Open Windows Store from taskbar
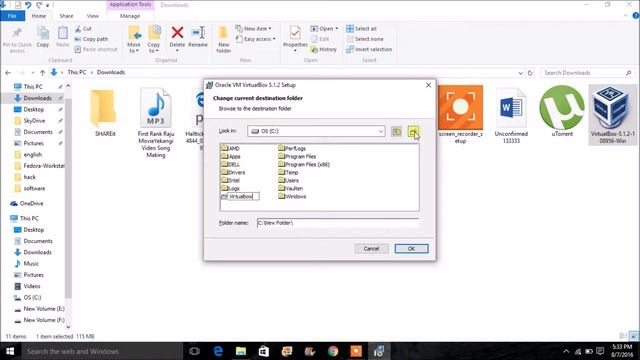The image size is (640, 360). tap(264, 351)
